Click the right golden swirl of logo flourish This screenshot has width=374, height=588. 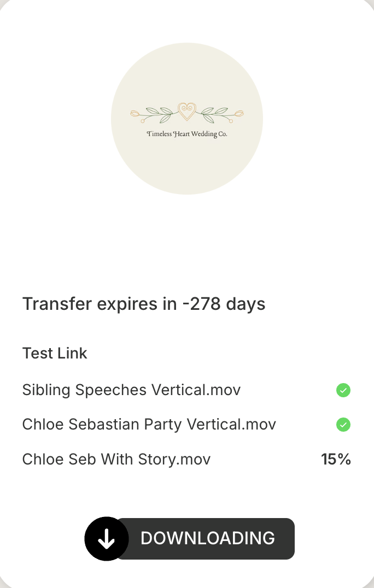[238, 114]
